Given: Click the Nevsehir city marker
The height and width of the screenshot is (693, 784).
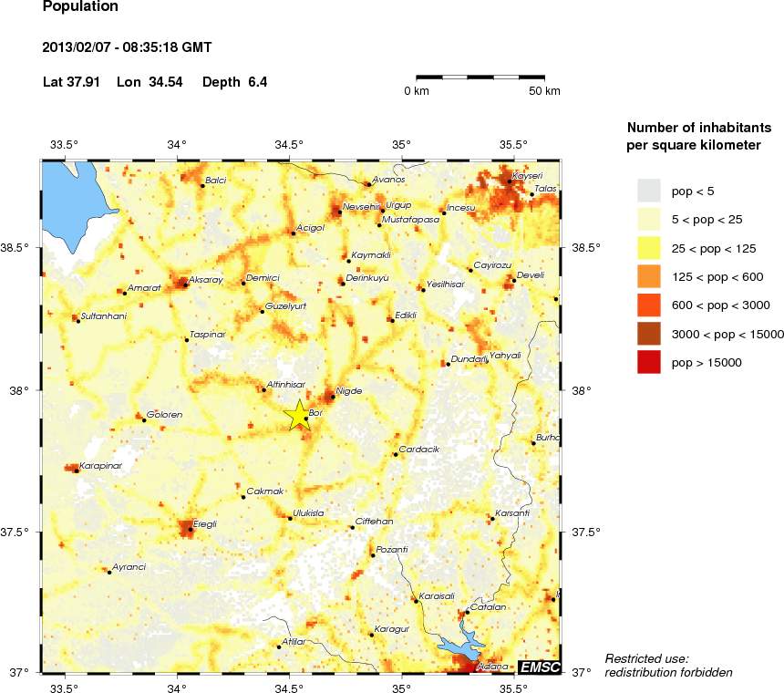Looking at the screenshot, I should (340, 212).
